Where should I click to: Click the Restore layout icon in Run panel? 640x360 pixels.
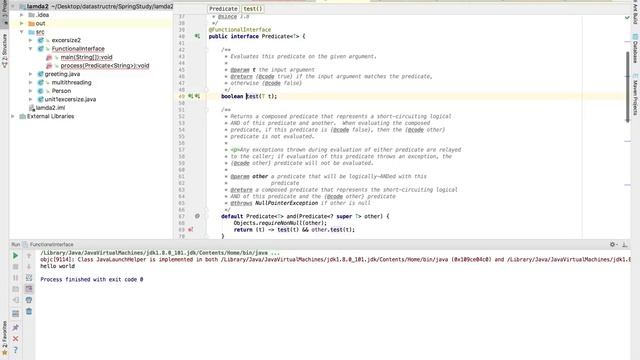coord(16,313)
